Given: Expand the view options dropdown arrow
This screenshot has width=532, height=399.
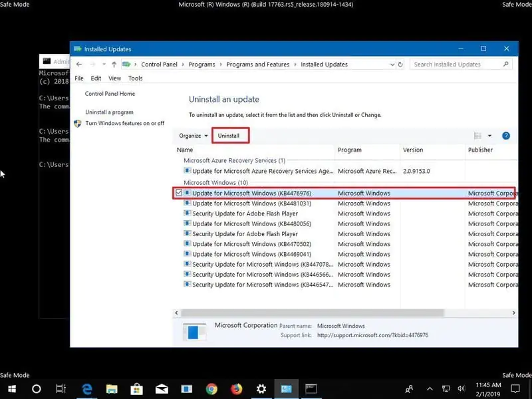Looking at the screenshot, I should [490, 136].
